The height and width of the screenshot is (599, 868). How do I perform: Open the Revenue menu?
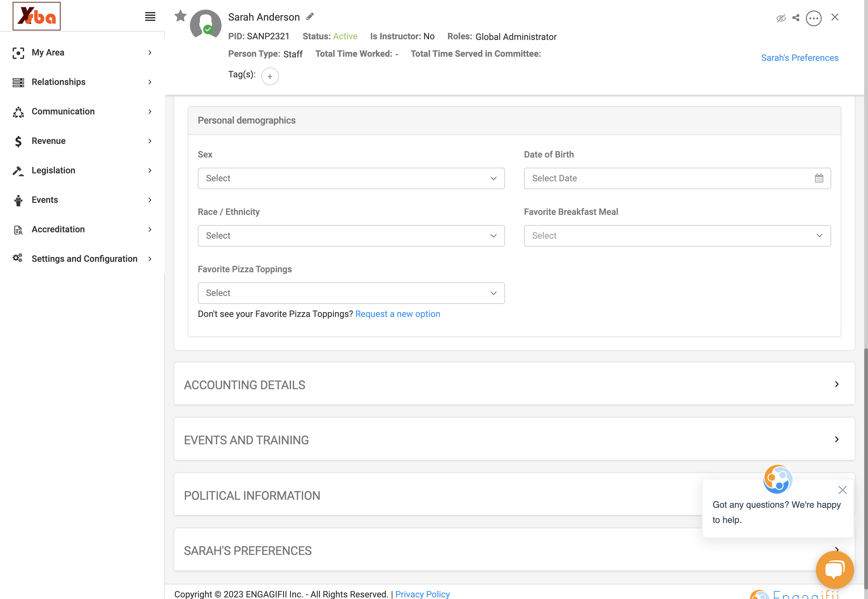point(82,141)
